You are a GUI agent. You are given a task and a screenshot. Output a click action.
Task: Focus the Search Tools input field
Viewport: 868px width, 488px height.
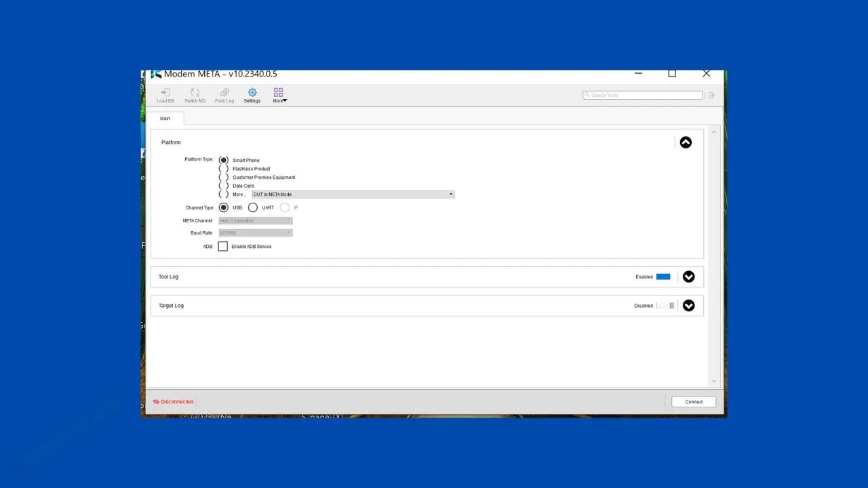coord(643,96)
